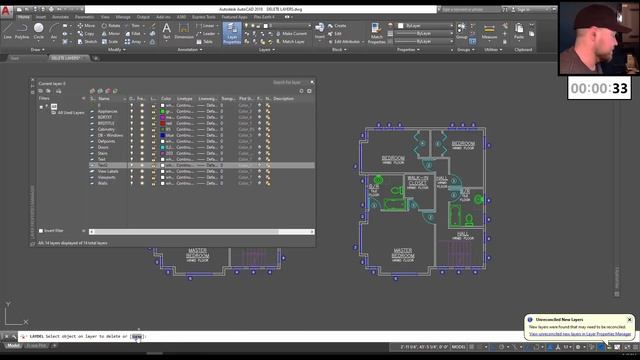Open the Output ribbon tab

143,17
